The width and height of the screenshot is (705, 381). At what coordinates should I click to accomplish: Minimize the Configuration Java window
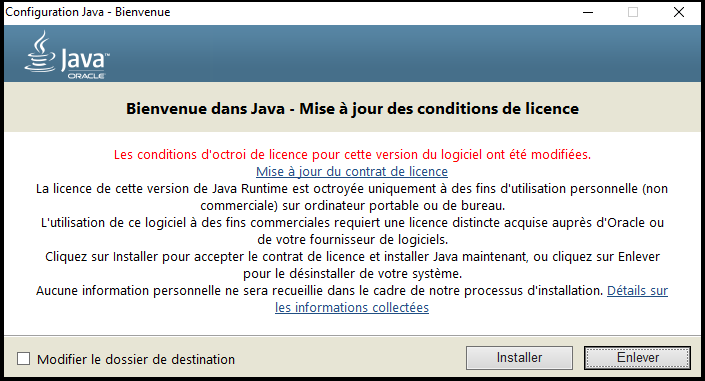[x=588, y=12]
